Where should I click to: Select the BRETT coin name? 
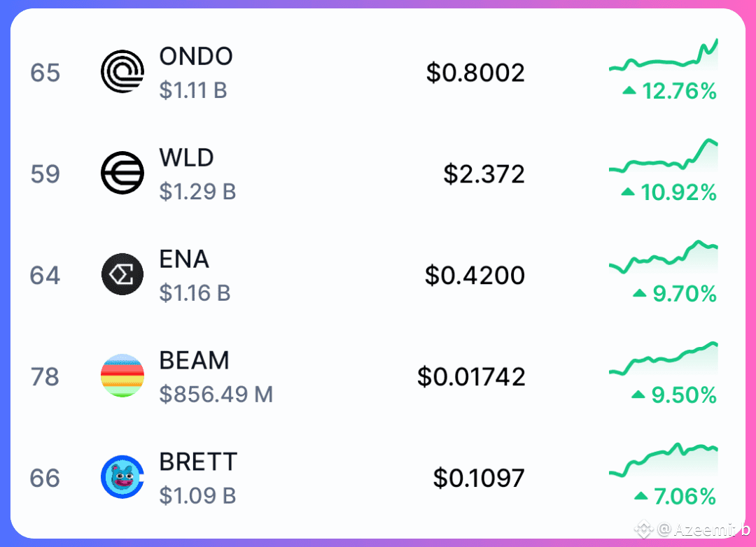198,462
